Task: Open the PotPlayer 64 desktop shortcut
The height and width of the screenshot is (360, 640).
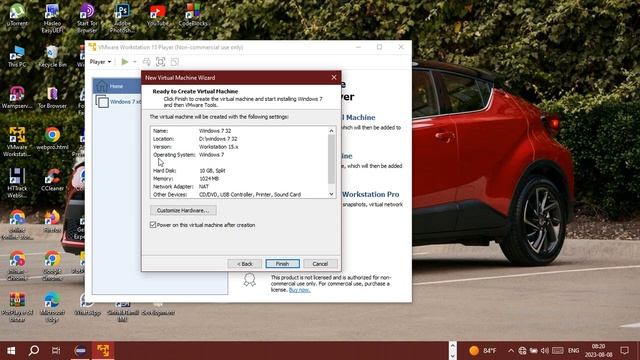Action: (17, 307)
